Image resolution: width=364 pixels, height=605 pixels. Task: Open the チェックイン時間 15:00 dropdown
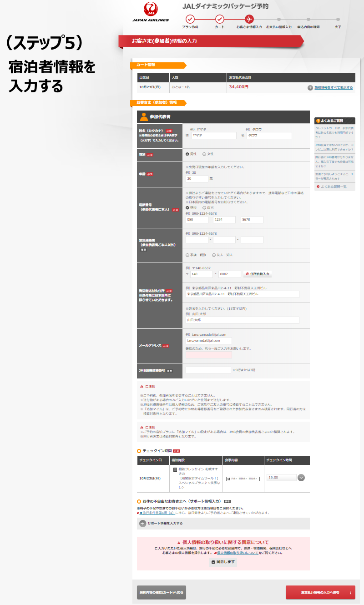285,478
